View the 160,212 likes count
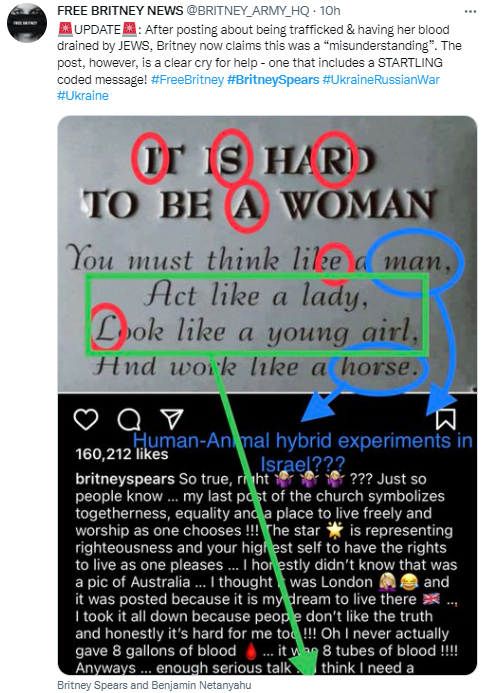This screenshot has width=483, height=693. click(122, 454)
